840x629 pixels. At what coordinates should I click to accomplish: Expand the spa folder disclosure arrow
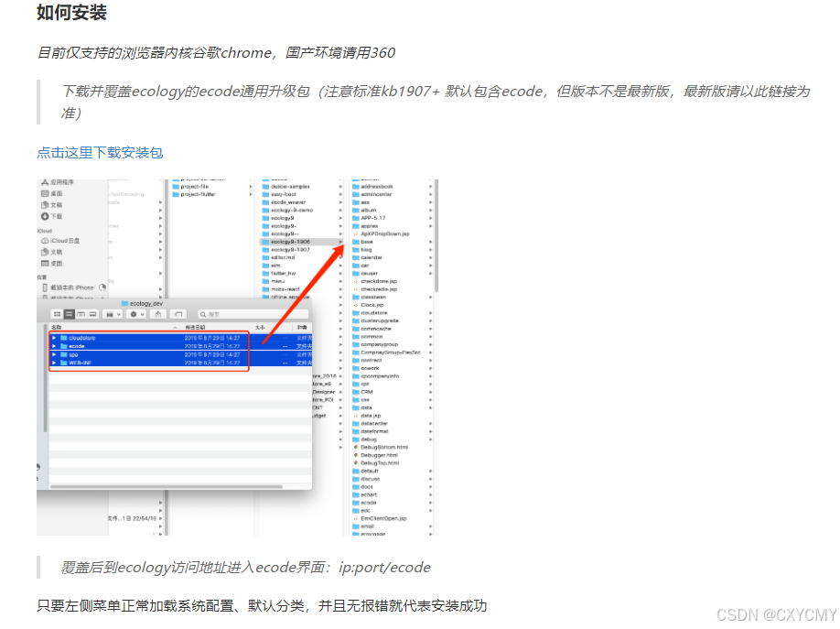tap(55, 356)
